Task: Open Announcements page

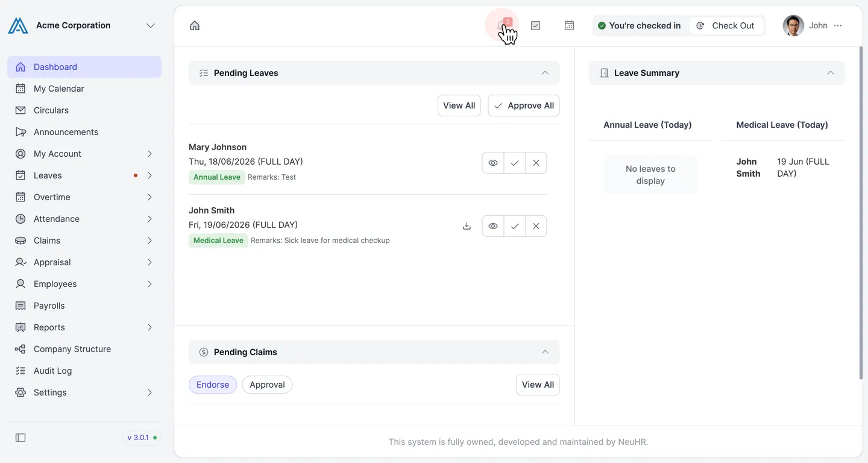Action: 84,132
